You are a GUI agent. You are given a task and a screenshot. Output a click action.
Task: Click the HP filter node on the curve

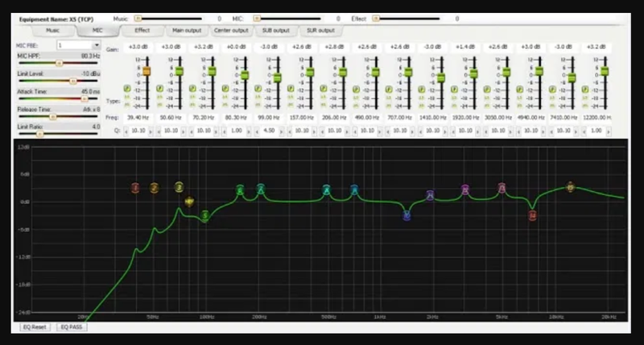[x=189, y=202]
